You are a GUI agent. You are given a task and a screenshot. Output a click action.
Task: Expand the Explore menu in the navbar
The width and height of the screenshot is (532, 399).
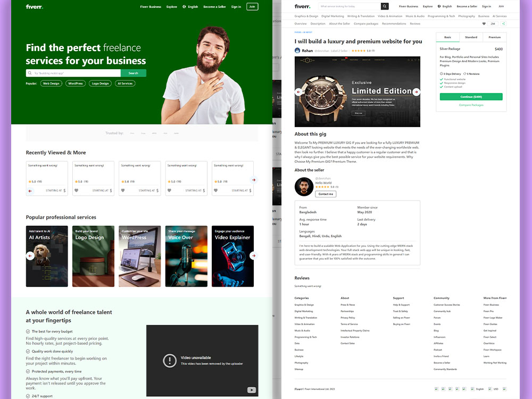pos(428,6)
